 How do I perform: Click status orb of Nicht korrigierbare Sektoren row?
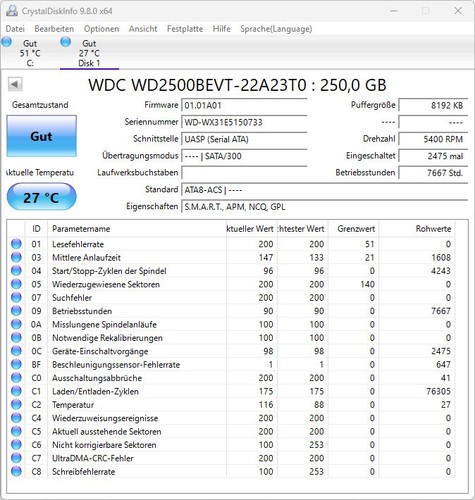[16, 445]
